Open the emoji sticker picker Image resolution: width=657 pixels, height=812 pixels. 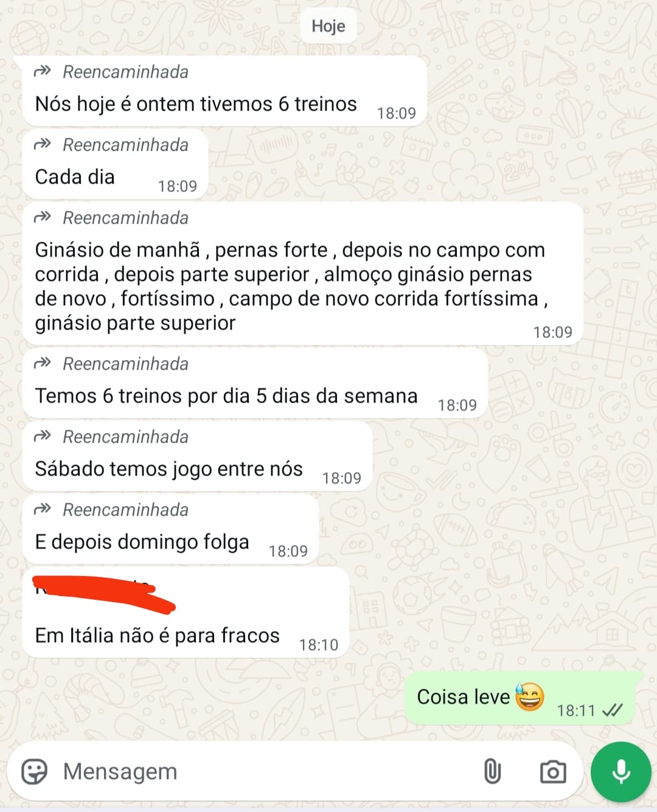[34, 772]
